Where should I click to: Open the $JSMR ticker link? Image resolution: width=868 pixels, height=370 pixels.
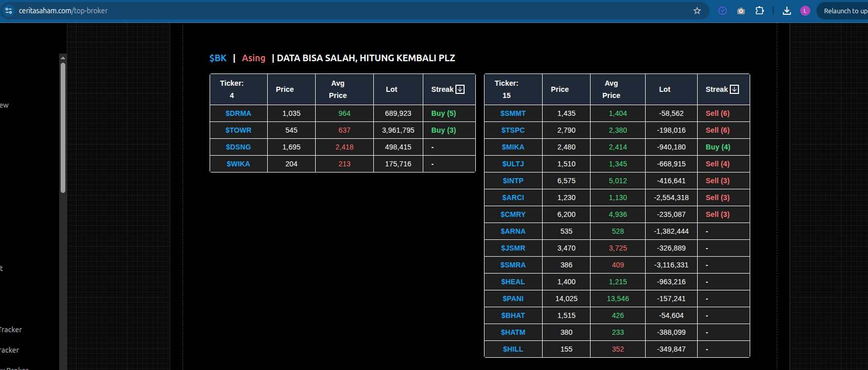pos(513,248)
